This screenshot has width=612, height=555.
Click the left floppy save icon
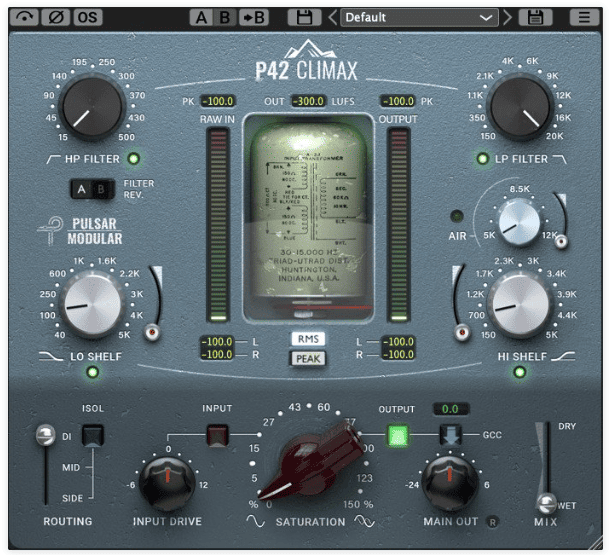click(304, 18)
